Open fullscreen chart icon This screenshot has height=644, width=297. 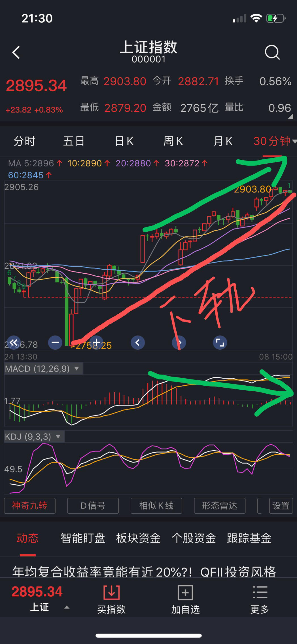[x=220, y=343]
